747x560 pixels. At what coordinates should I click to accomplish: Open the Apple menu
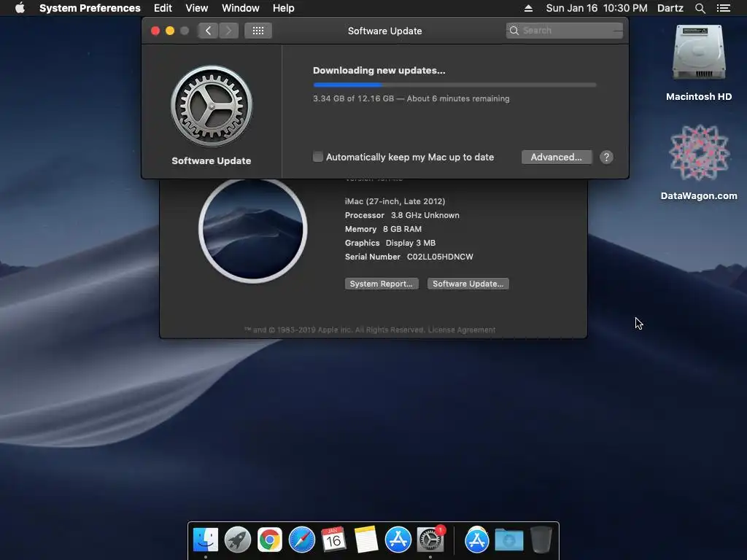(x=20, y=8)
